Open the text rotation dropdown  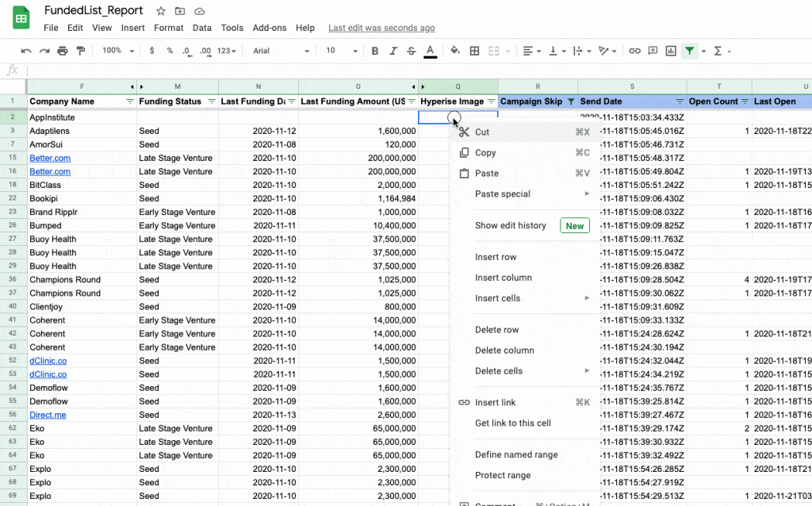(x=607, y=51)
